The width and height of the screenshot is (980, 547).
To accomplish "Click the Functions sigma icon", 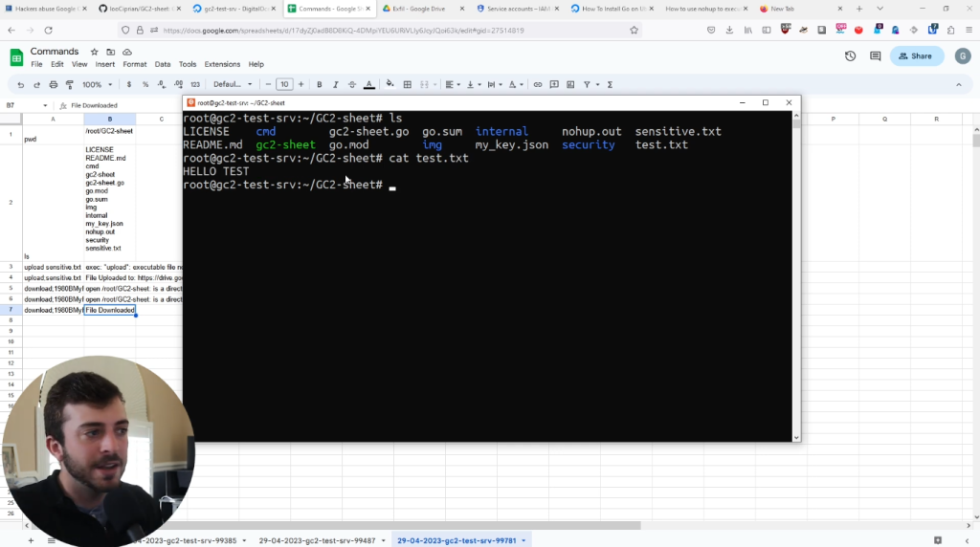I will 610,84.
